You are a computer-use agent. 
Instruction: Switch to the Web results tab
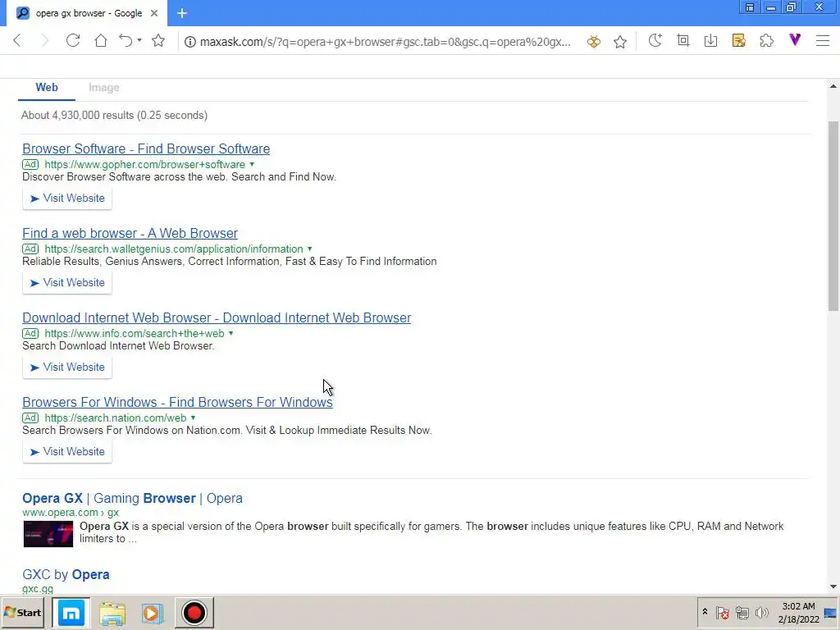tap(47, 87)
